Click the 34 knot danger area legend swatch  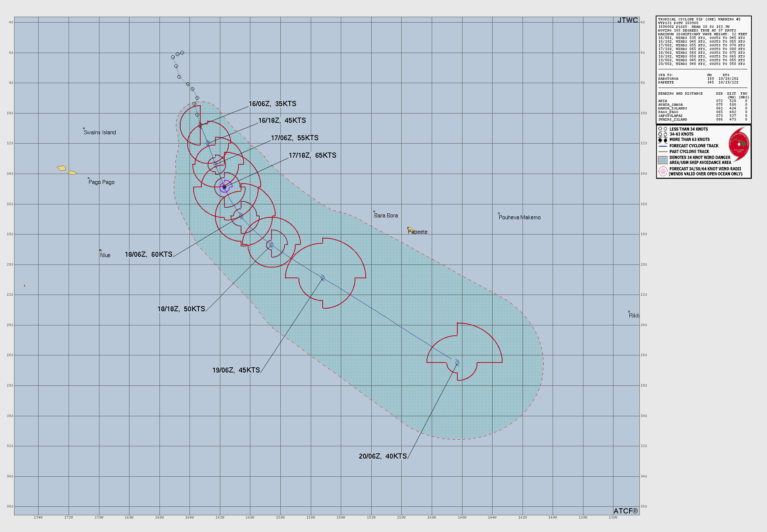pyautogui.click(x=662, y=160)
